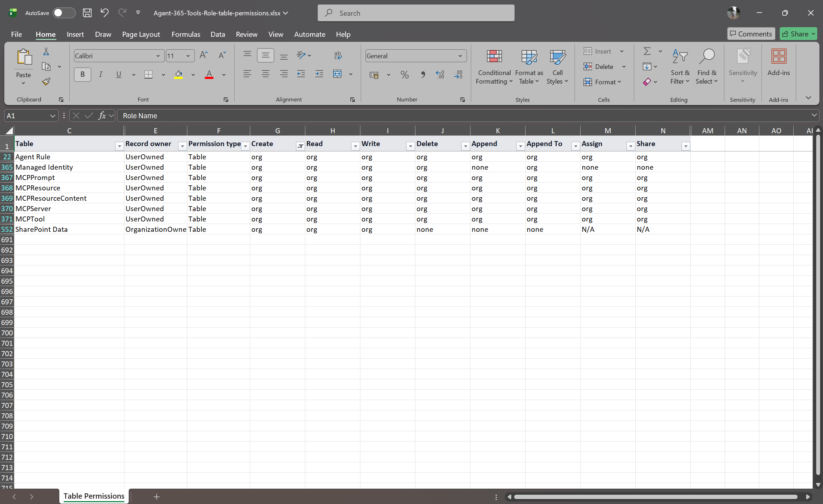Switch to the Page Layout tab
The image size is (823, 504).
[x=141, y=34]
